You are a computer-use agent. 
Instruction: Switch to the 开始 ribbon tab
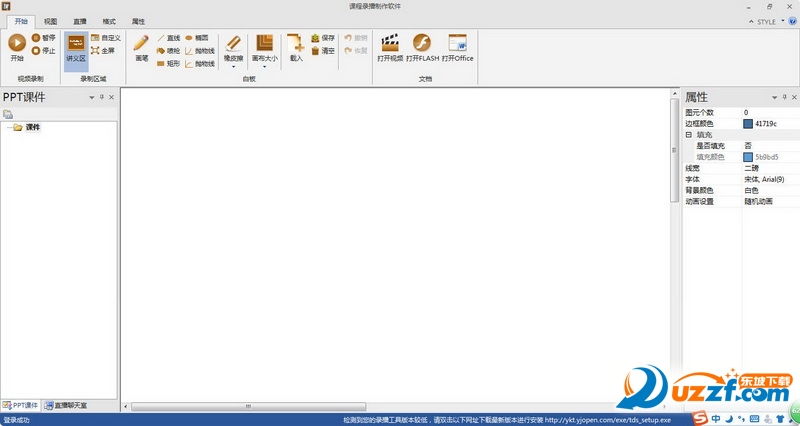click(21, 21)
